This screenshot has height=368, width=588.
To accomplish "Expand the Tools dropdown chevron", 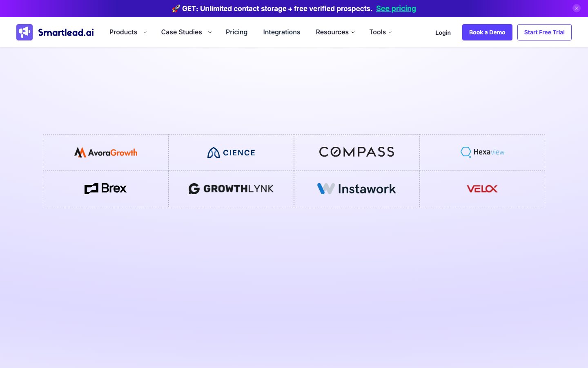I will (390, 32).
